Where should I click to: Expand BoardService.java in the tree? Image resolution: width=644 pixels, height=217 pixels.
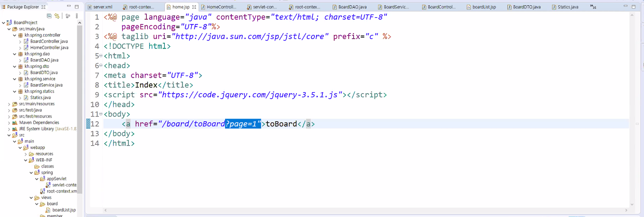(21, 85)
